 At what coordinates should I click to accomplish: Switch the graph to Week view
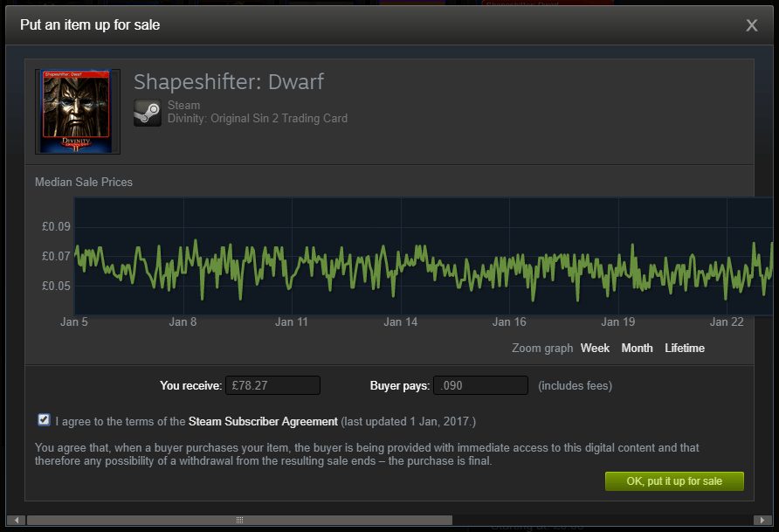coord(595,348)
